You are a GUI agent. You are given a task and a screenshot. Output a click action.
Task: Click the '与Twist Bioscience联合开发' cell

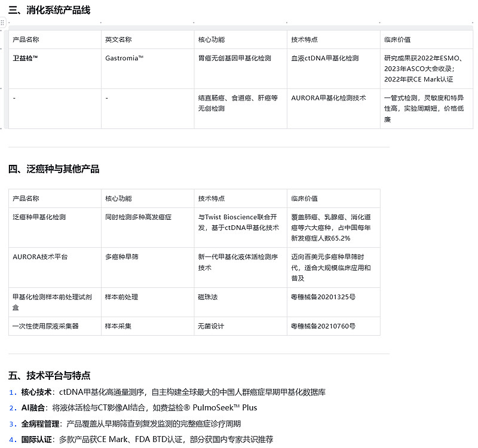click(241, 228)
